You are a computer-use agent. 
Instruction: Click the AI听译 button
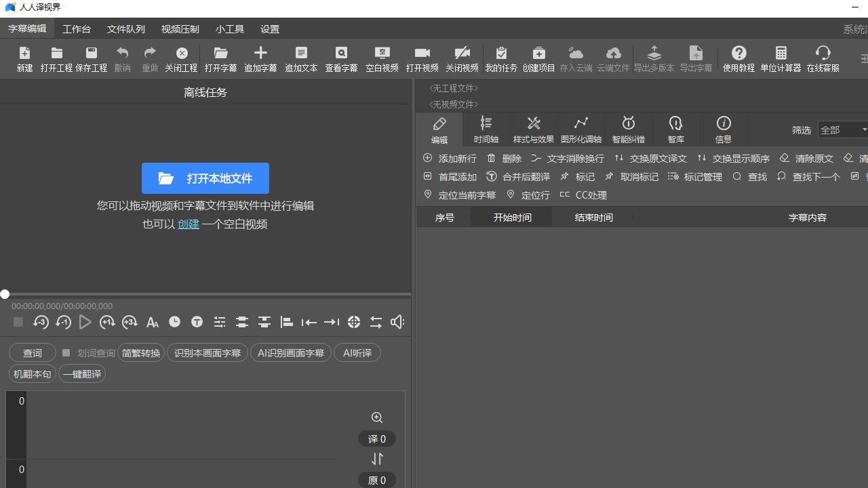point(357,353)
